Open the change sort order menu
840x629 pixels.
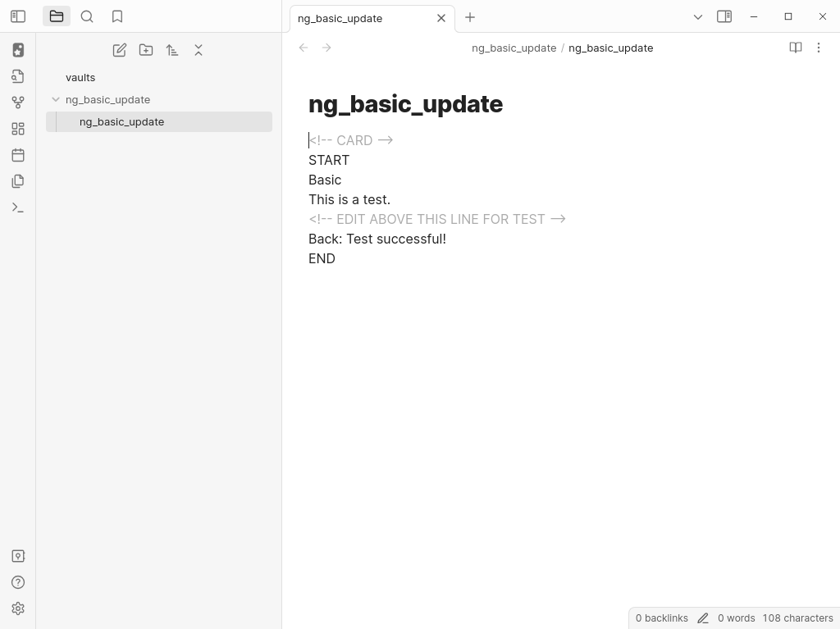[172, 50]
